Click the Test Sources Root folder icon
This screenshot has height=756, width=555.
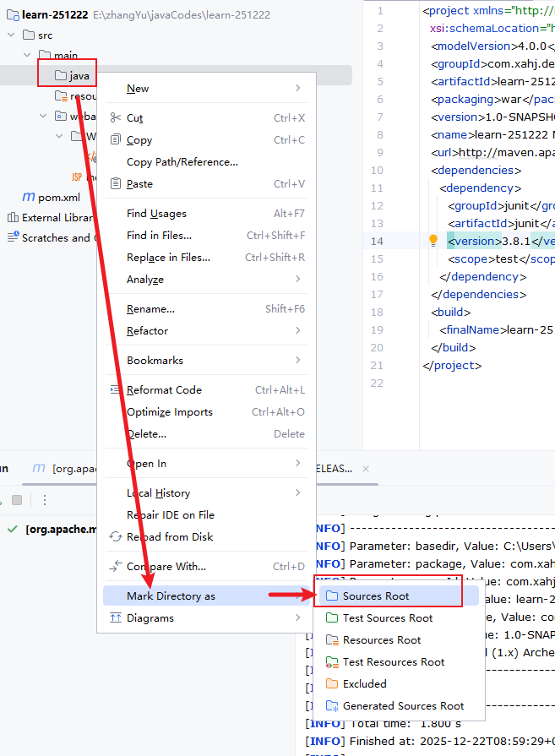point(332,617)
